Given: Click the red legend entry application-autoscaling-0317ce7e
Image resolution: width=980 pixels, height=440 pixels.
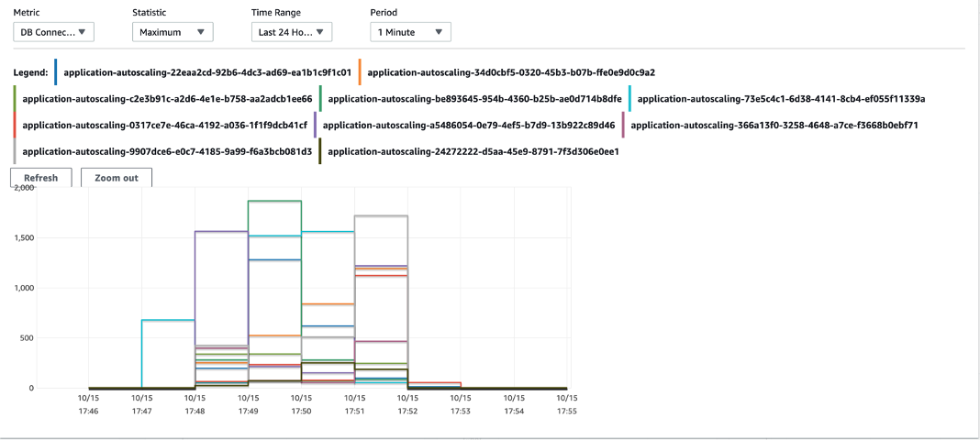Looking at the screenshot, I should point(164,126).
